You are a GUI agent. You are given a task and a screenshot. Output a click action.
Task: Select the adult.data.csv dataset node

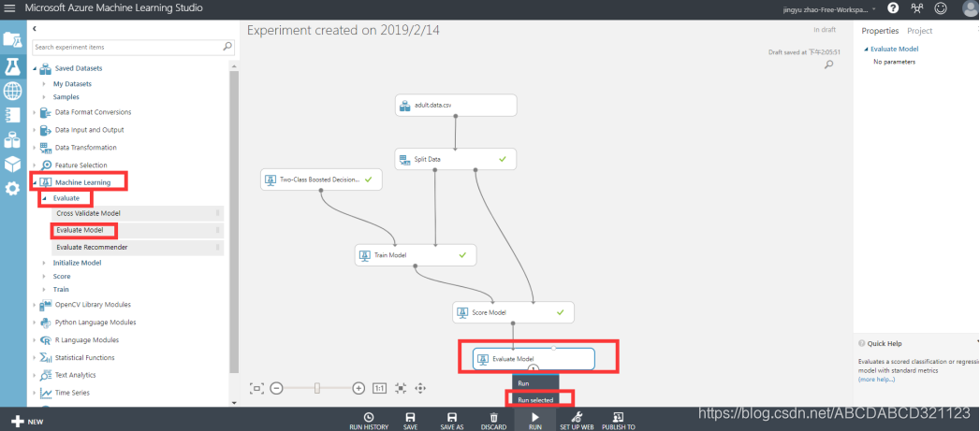click(x=456, y=105)
